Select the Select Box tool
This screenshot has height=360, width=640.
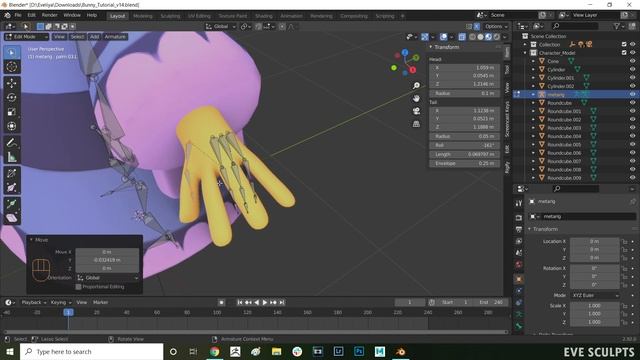click(x=11, y=53)
